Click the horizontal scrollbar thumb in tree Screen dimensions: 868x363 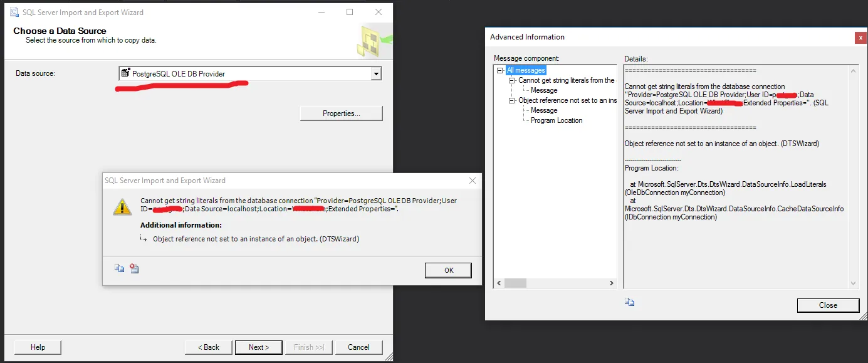515,283
